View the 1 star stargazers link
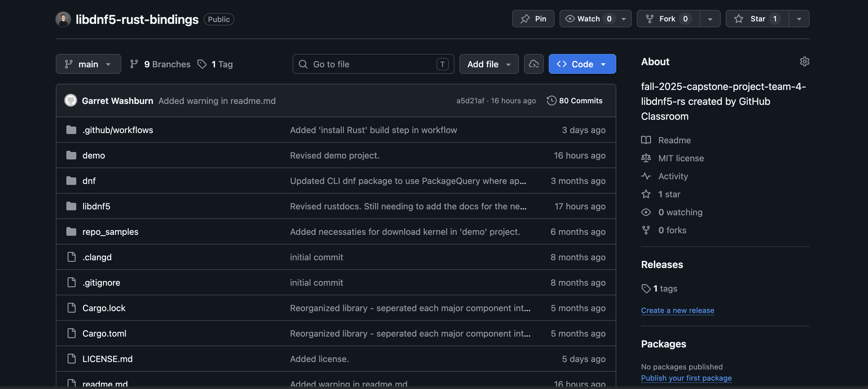 pos(661,194)
